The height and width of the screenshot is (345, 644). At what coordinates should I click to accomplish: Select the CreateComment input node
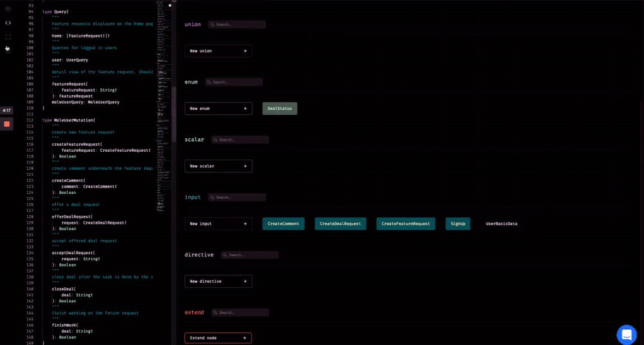[284, 223]
